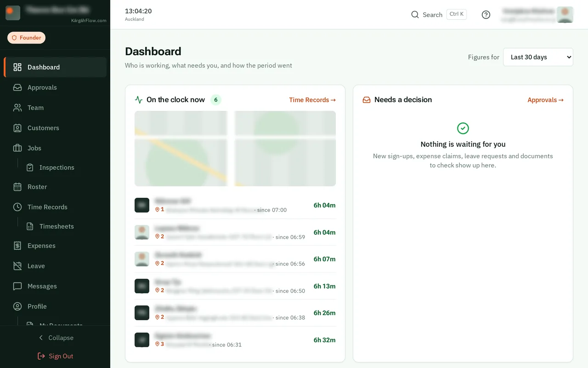Click the Founder role badge
The height and width of the screenshot is (368, 588).
coord(26,38)
